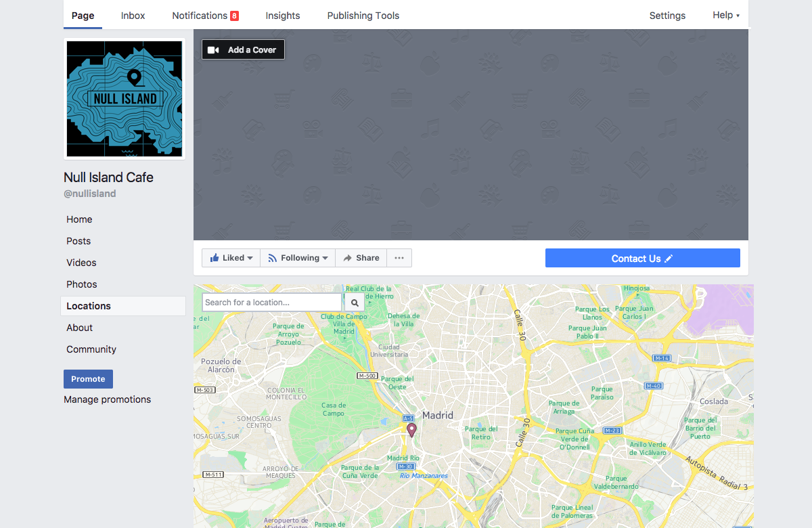Go to the Insights tab
Image resolution: width=812 pixels, height=528 pixels.
point(283,16)
